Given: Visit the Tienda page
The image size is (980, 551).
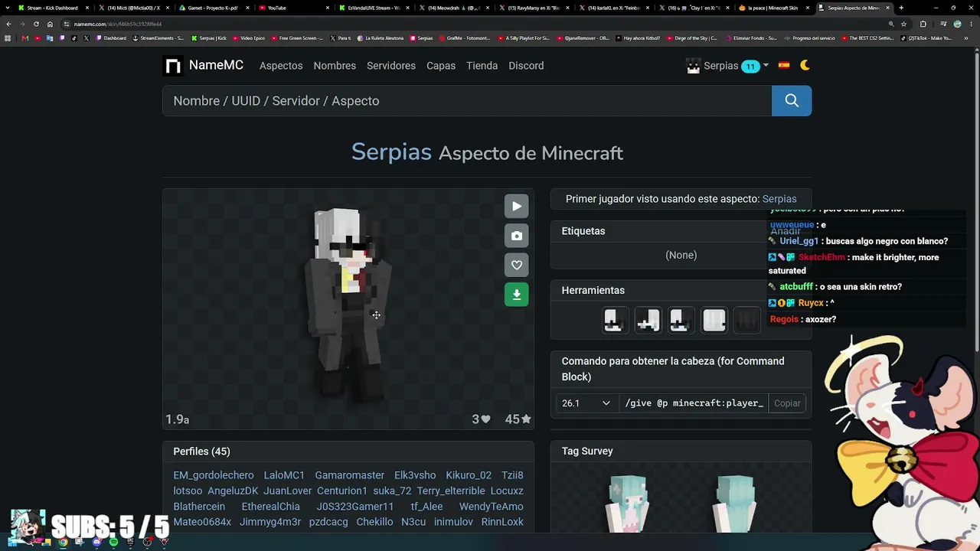Looking at the screenshot, I should coord(482,66).
